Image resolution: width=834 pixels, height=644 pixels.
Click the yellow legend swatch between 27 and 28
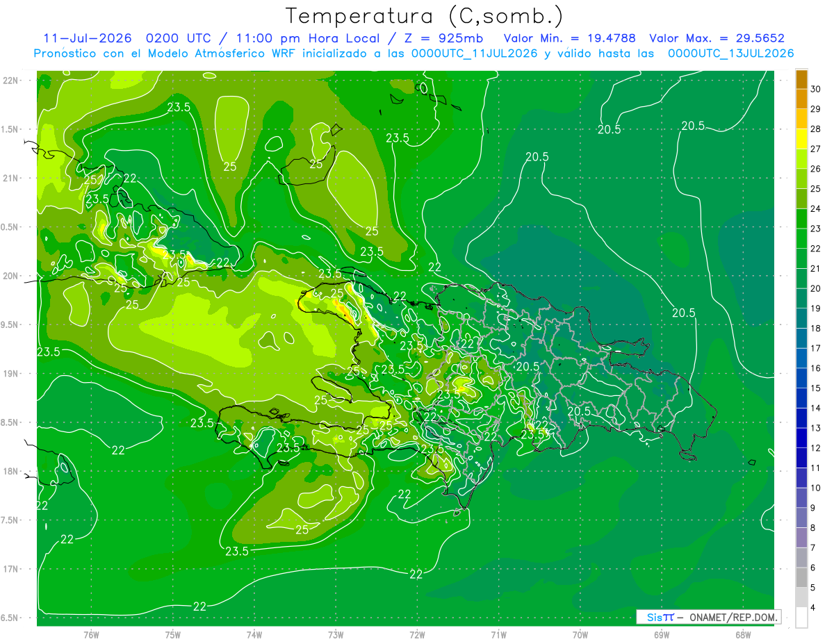coord(801,138)
